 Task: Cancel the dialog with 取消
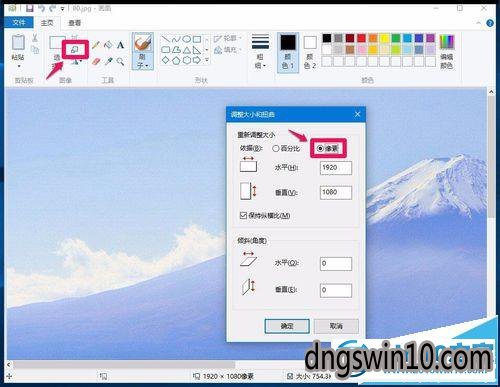pyautogui.click(x=336, y=326)
